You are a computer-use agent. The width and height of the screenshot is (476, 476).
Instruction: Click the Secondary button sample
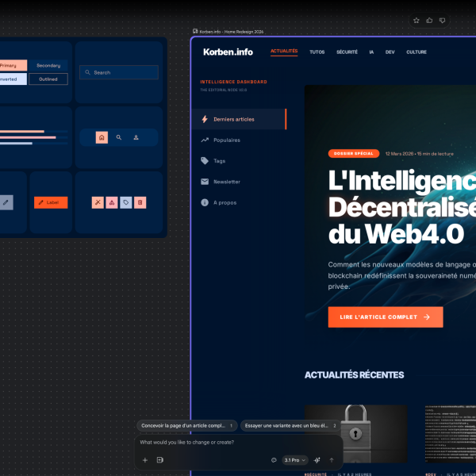(x=48, y=65)
